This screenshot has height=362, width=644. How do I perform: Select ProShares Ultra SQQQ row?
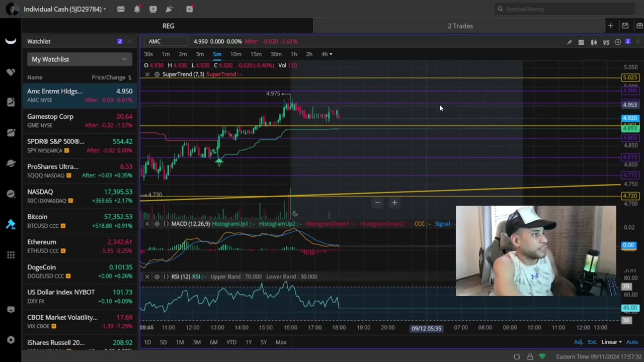coord(80,171)
